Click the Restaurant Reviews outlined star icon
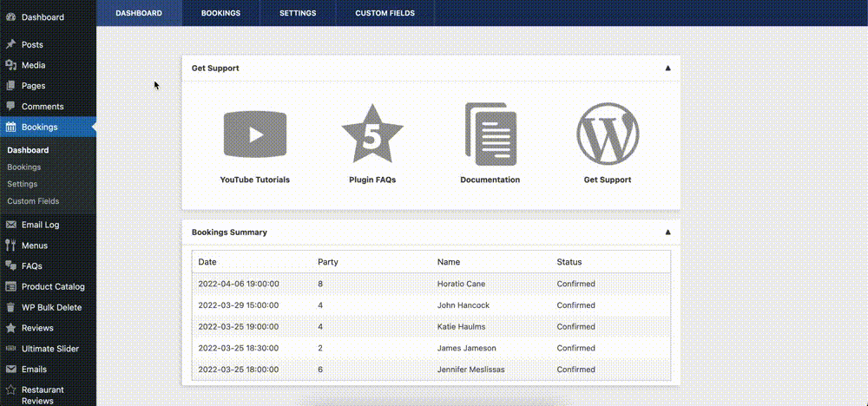Viewport: 868px width, 406px height. 10,390
